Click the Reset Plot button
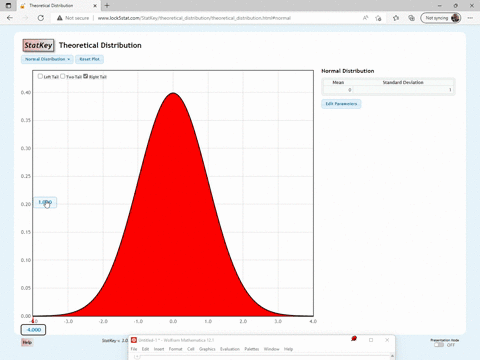This screenshot has height=360, width=480. point(89,59)
